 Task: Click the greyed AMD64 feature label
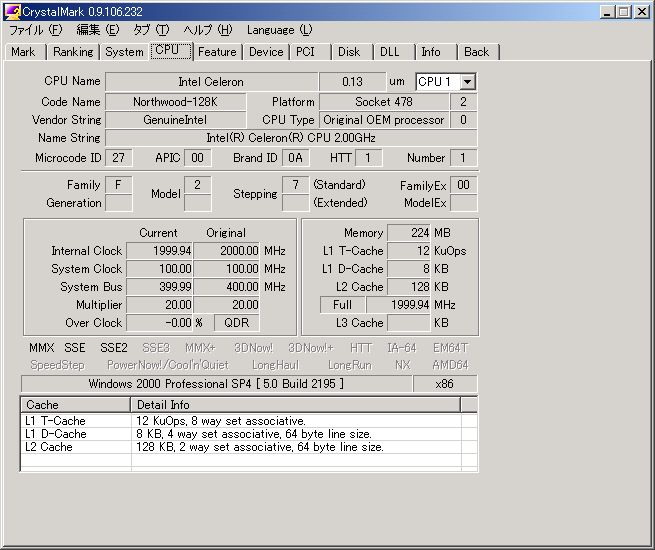pyautogui.click(x=450, y=365)
